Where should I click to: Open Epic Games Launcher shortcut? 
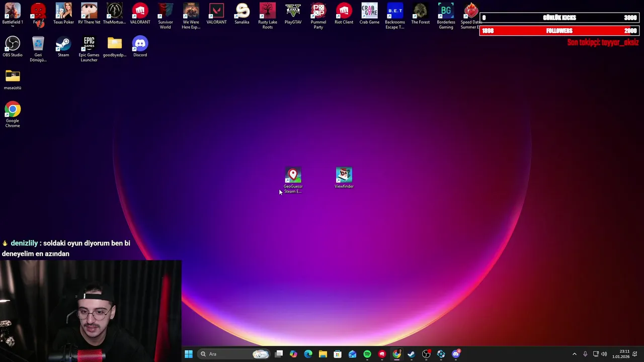click(x=89, y=49)
